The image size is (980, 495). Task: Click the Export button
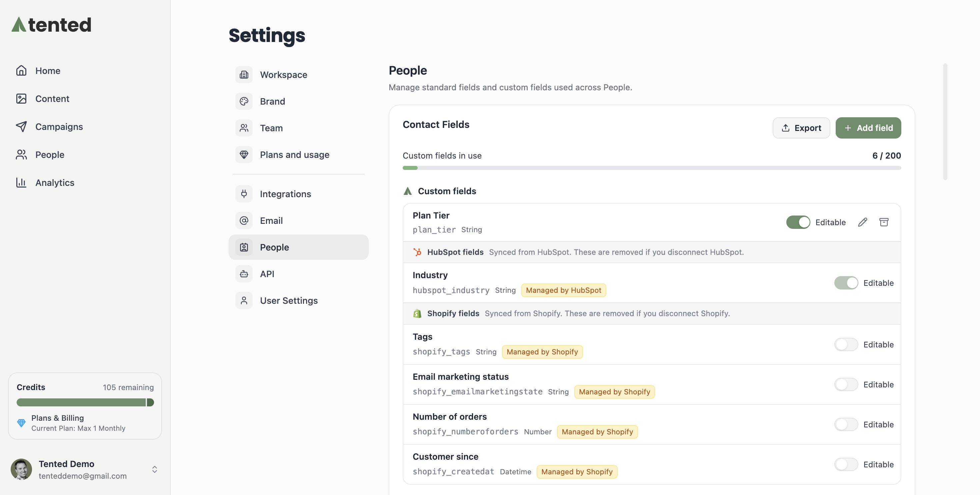coord(801,128)
